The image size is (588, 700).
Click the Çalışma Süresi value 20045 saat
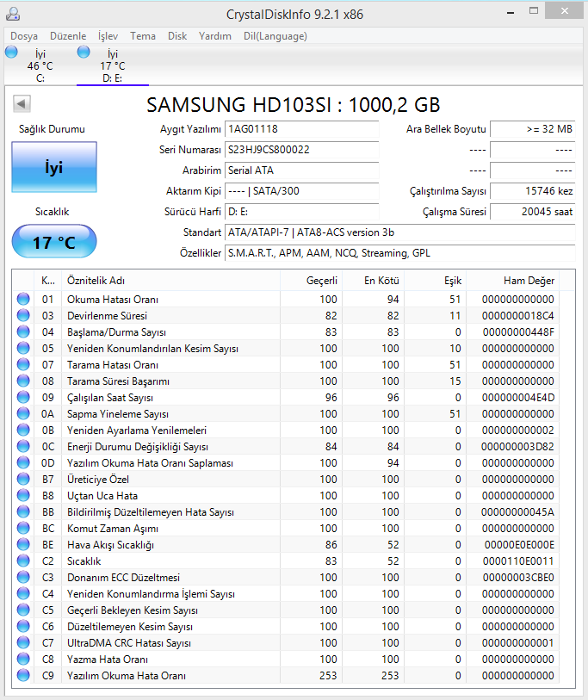pyautogui.click(x=533, y=212)
